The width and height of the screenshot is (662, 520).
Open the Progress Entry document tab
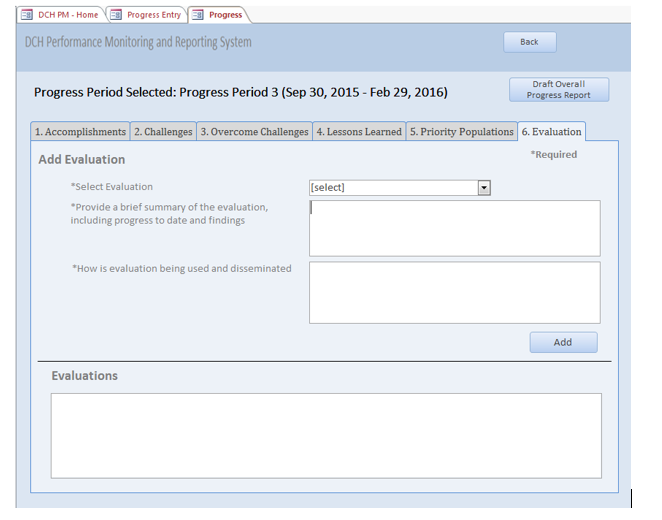click(153, 15)
